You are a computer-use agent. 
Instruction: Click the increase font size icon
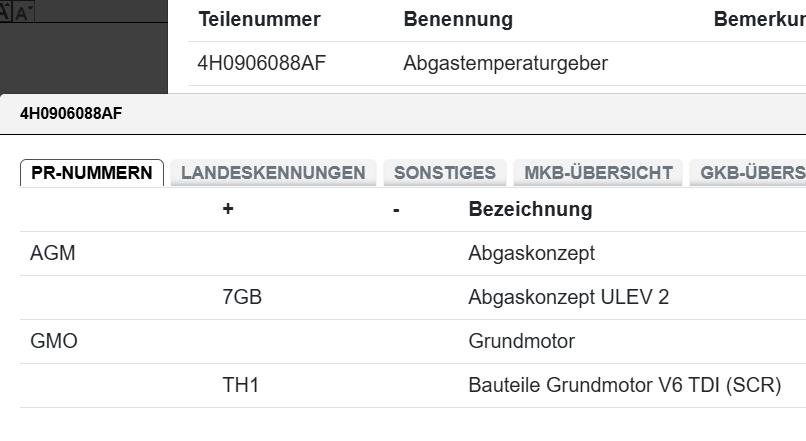[x=6, y=10]
